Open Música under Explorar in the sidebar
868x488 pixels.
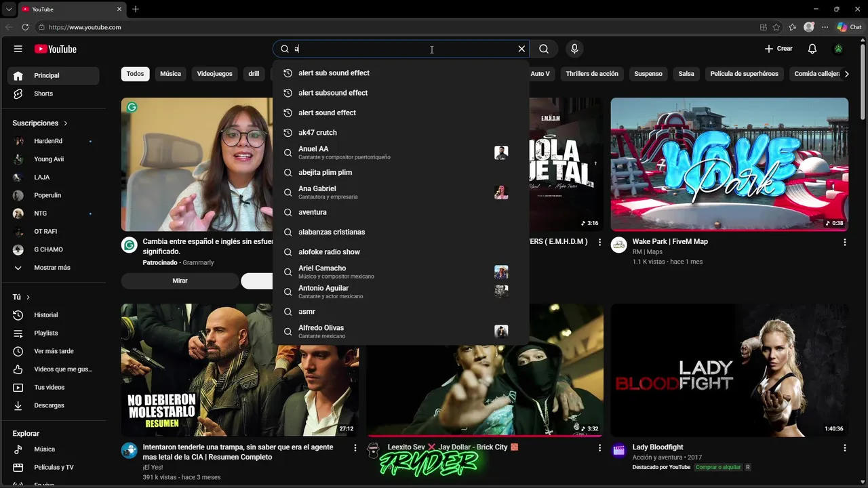coord(54,449)
